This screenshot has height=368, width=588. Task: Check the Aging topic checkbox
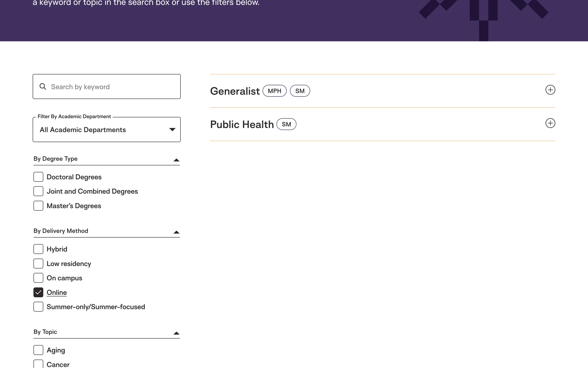pos(38,350)
